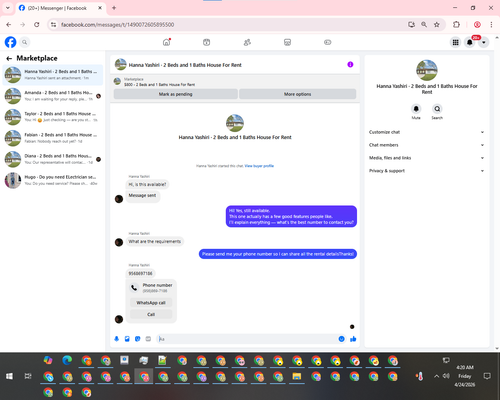Search in conversation magnifier icon
The width and height of the screenshot is (500, 400).
[x=437, y=109]
